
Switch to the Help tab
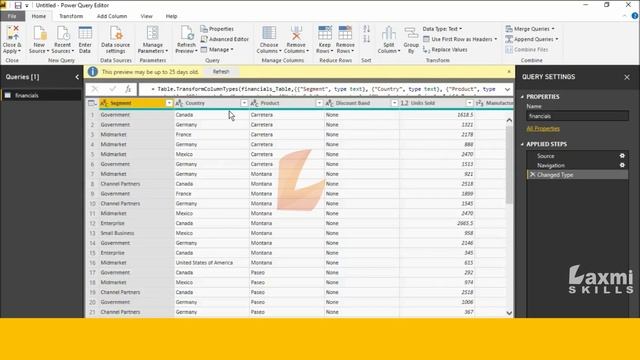click(x=171, y=16)
